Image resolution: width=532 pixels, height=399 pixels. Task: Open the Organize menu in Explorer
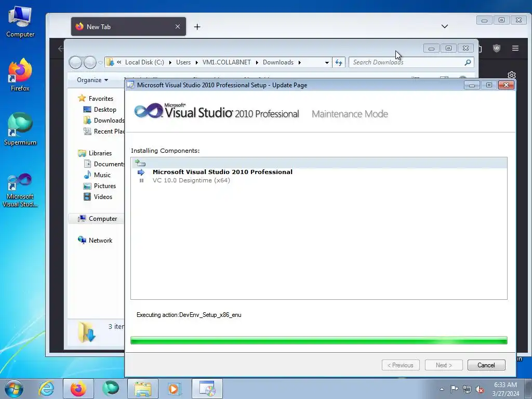pos(92,80)
